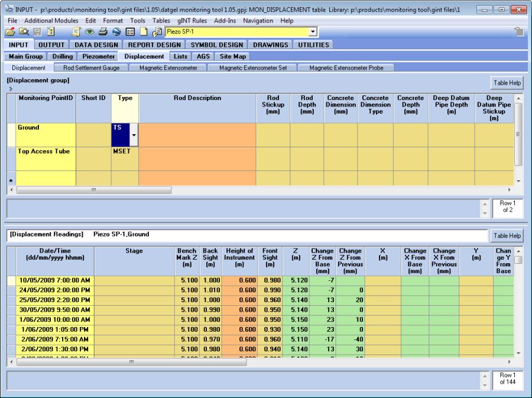Click the blue globe icon in toolbar
This screenshot has width=532, height=398.
[116, 32]
